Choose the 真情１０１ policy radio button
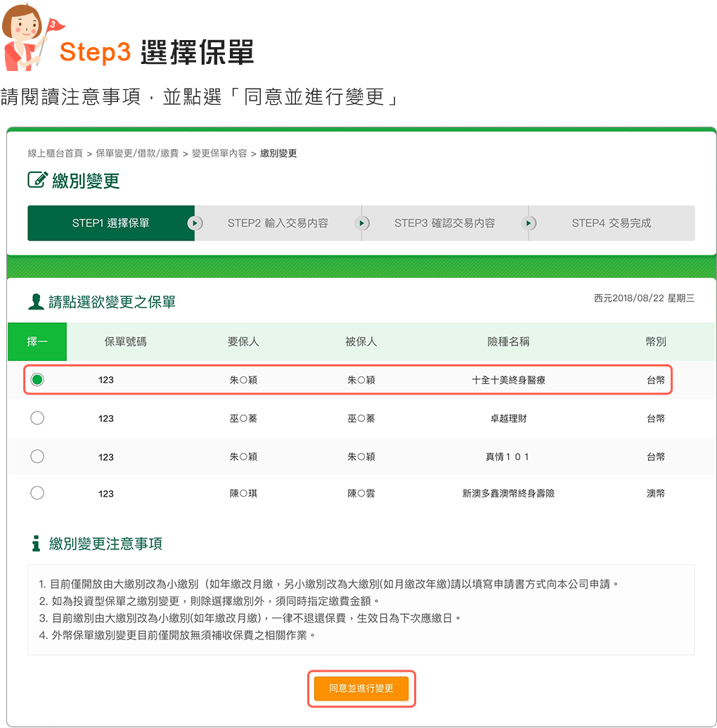Image resolution: width=717 pixels, height=728 pixels. 37,456
